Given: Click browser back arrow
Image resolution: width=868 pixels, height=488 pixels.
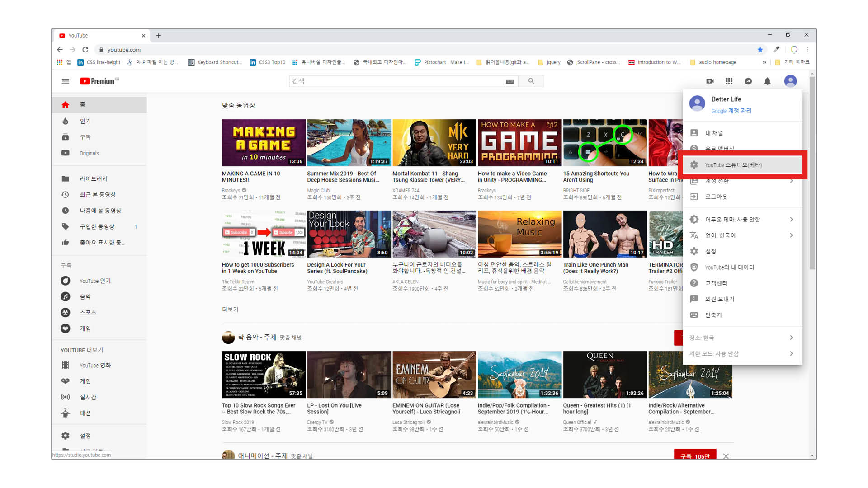Looking at the screenshot, I should [x=60, y=50].
